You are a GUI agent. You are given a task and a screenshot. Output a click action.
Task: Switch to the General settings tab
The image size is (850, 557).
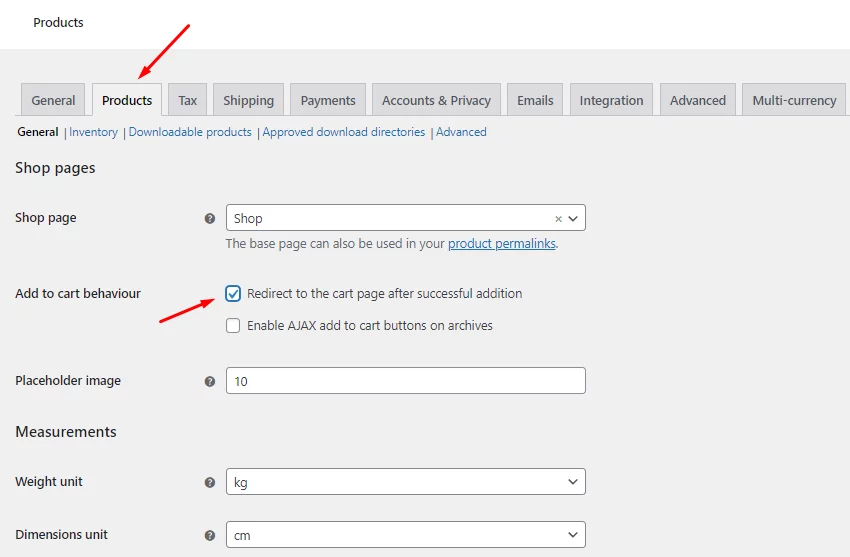coord(53,100)
